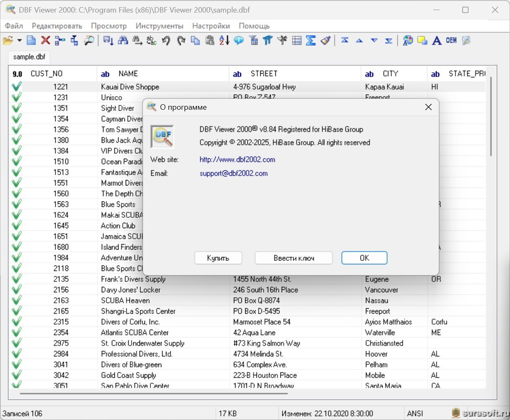Viewport: 510px width, 420px height.
Task: Click the Купить button
Action: click(218, 258)
